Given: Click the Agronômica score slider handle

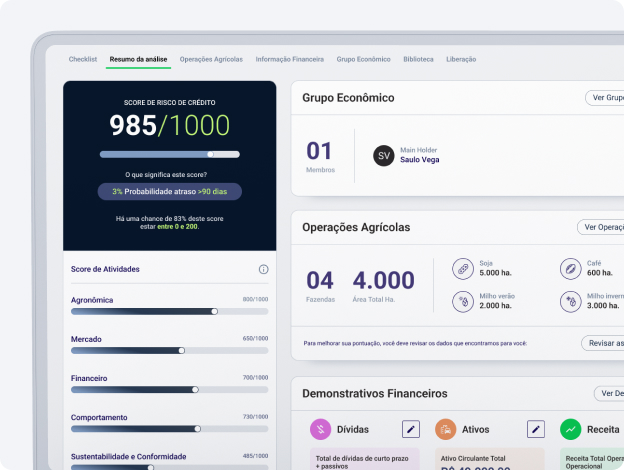Looking at the screenshot, I should pyautogui.click(x=214, y=311).
